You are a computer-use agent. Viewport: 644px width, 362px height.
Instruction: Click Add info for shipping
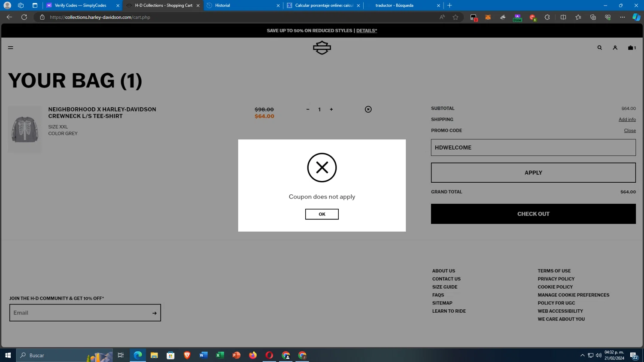coord(627,119)
